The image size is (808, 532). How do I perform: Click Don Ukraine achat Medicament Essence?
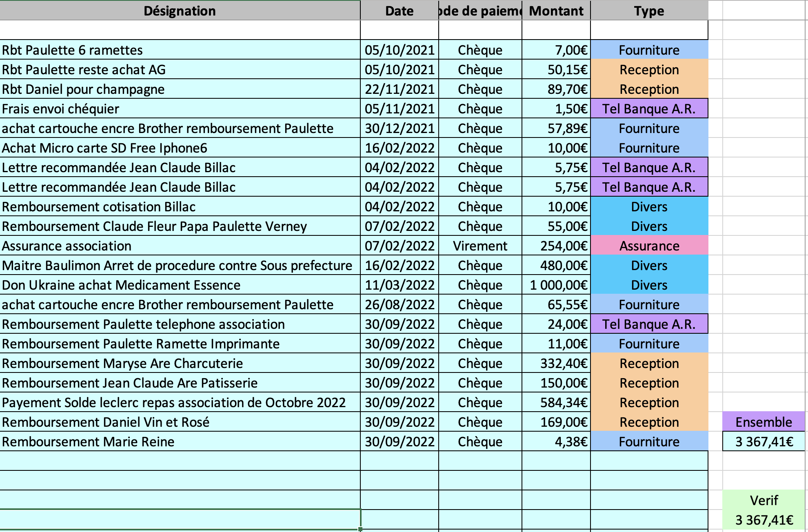click(x=180, y=285)
